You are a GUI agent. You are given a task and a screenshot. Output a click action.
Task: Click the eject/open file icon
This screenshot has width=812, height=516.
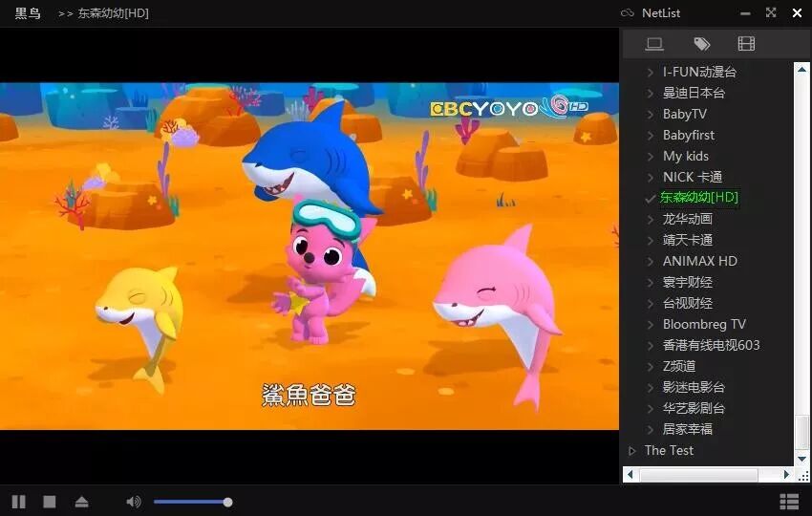tap(82, 502)
